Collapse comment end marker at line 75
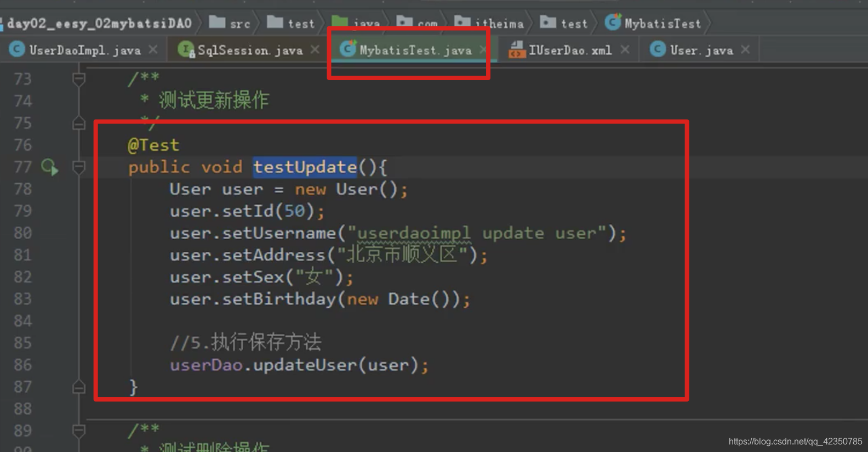 79,123
